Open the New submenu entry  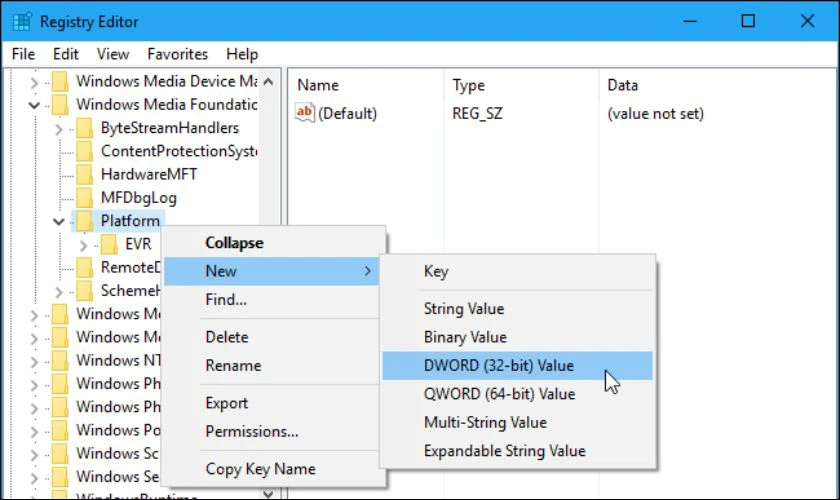point(272,271)
